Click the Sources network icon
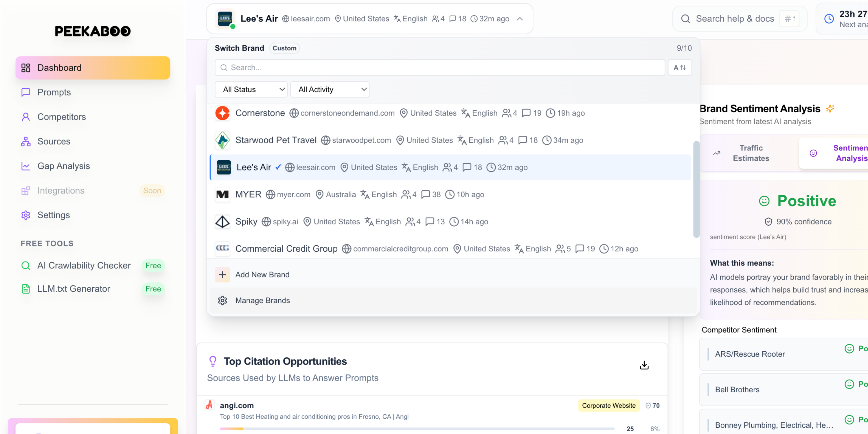The image size is (868, 434). point(26,141)
